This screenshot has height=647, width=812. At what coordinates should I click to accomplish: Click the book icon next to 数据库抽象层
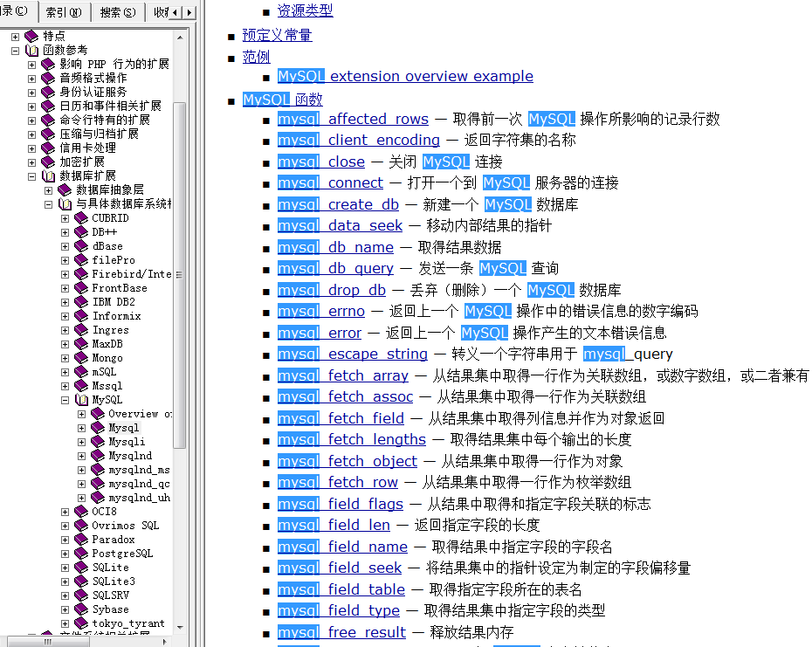point(65,190)
